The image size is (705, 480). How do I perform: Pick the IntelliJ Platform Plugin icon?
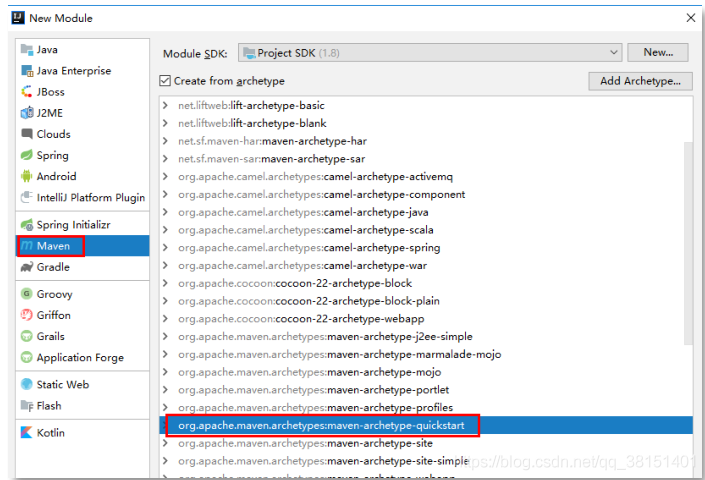click(27, 197)
